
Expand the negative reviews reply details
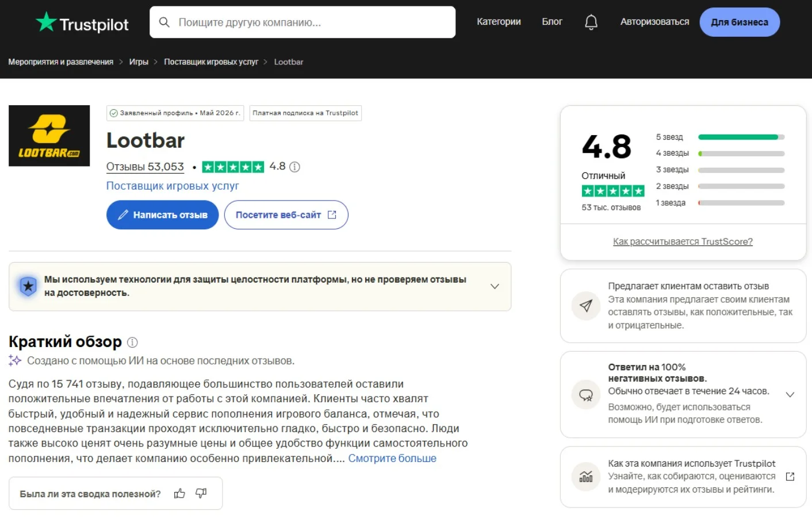(790, 395)
